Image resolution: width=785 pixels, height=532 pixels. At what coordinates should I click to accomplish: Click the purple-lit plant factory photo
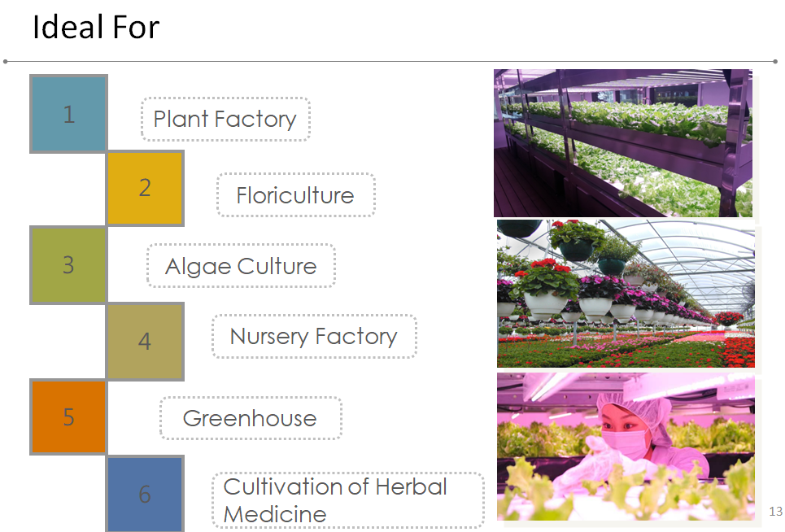tap(623, 143)
